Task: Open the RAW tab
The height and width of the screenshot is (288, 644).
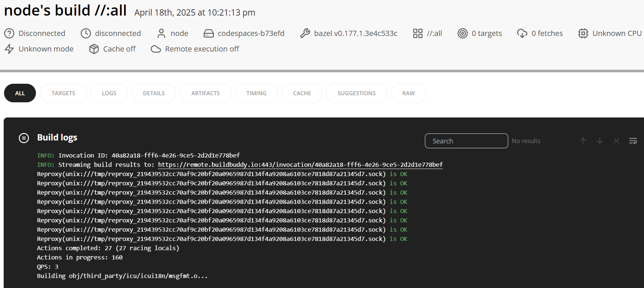Action: (x=408, y=93)
